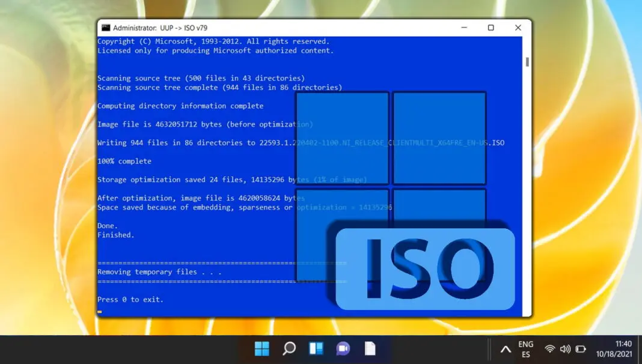This screenshot has width=642, height=364.
Task: Open the document file icon on the taskbar
Action: [x=370, y=349]
